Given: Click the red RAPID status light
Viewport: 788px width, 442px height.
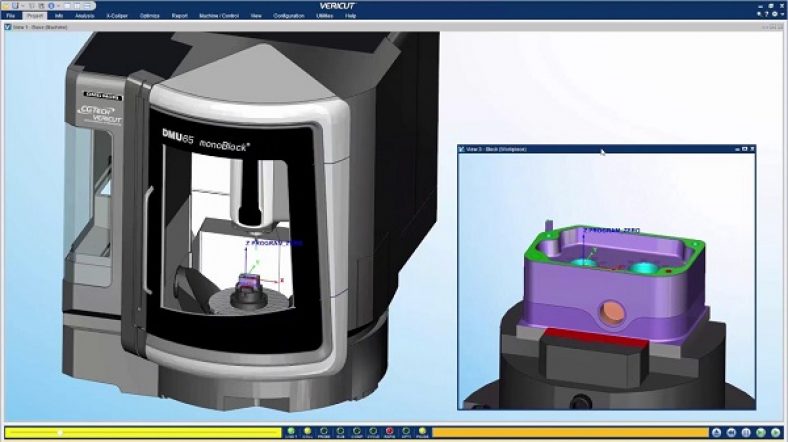Looking at the screenshot, I should click(x=389, y=432).
